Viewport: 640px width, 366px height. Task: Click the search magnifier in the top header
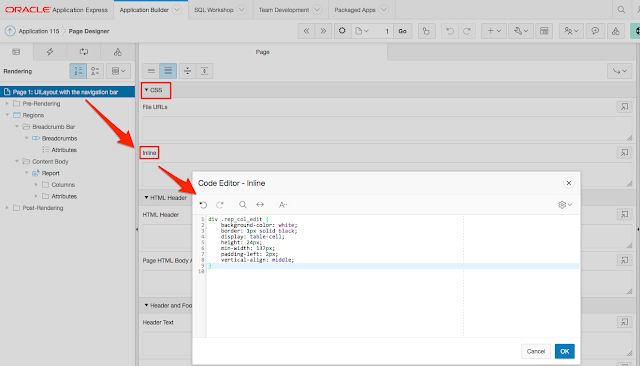tap(621, 10)
